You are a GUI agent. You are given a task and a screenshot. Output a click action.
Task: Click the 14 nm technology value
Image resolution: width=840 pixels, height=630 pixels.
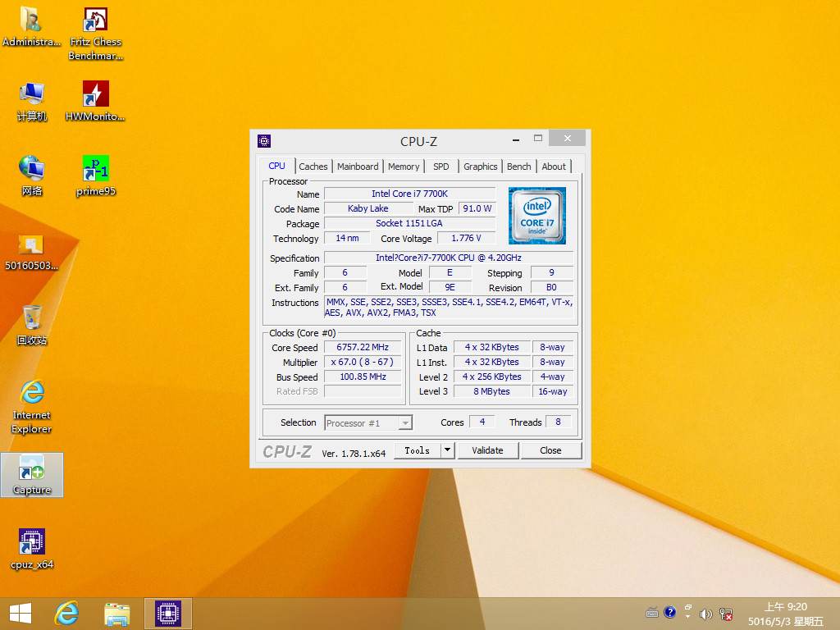(x=347, y=238)
